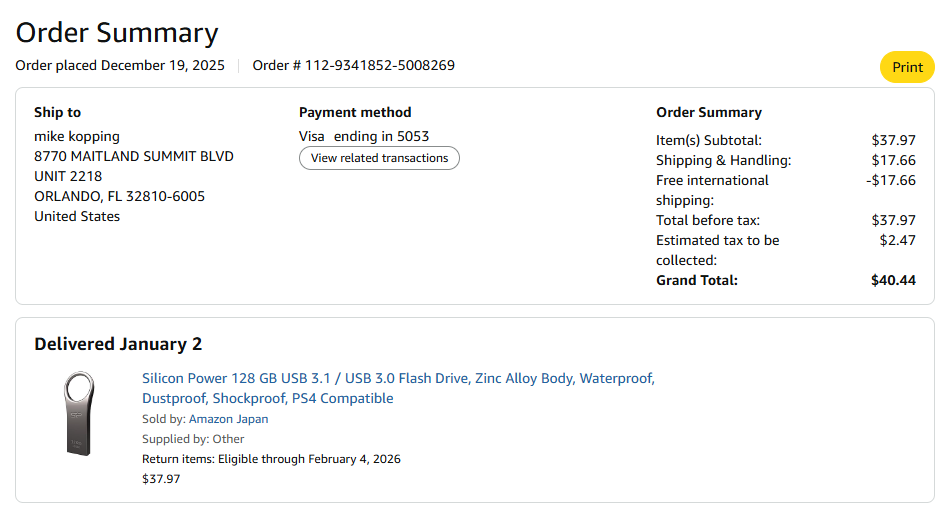The image size is (952, 520).
Task: Click the item price below return info
Action: tap(161, 479)
